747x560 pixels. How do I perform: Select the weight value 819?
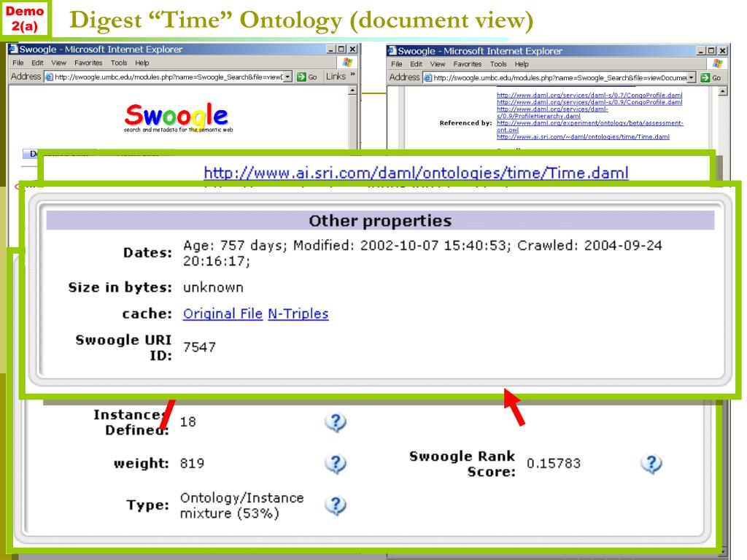coord(192,463)
